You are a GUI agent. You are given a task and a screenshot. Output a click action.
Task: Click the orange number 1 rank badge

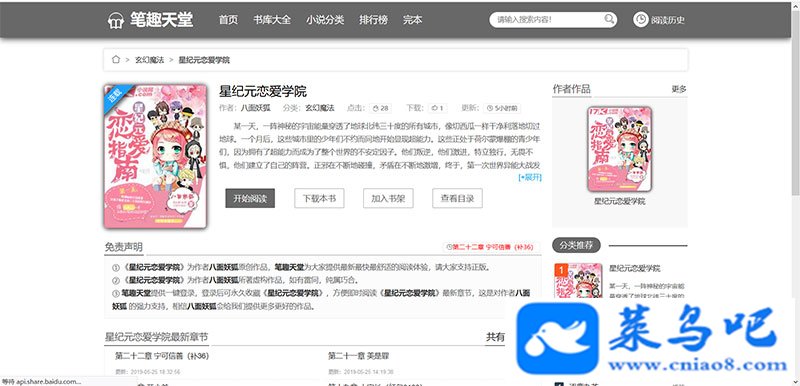561,269
